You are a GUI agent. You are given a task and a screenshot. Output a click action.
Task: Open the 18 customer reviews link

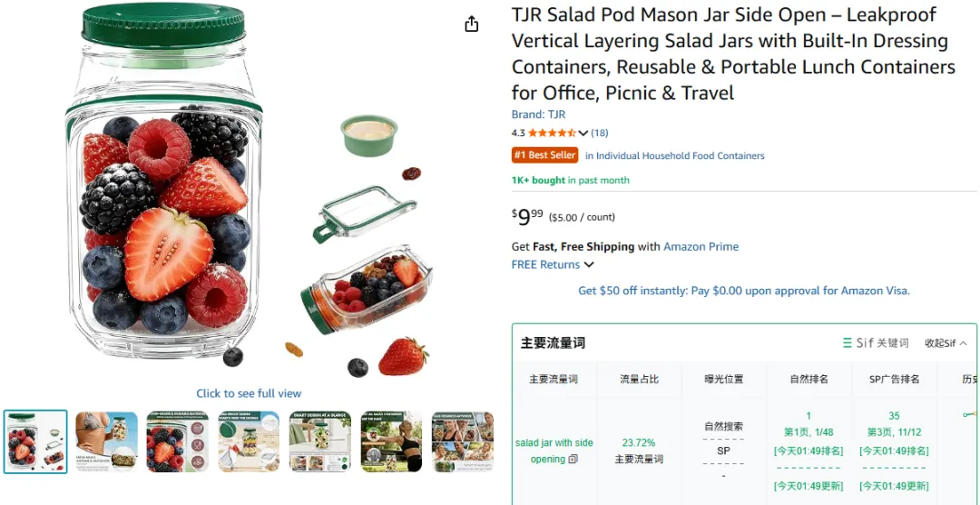pyautogui.click(x=600, y=134)
